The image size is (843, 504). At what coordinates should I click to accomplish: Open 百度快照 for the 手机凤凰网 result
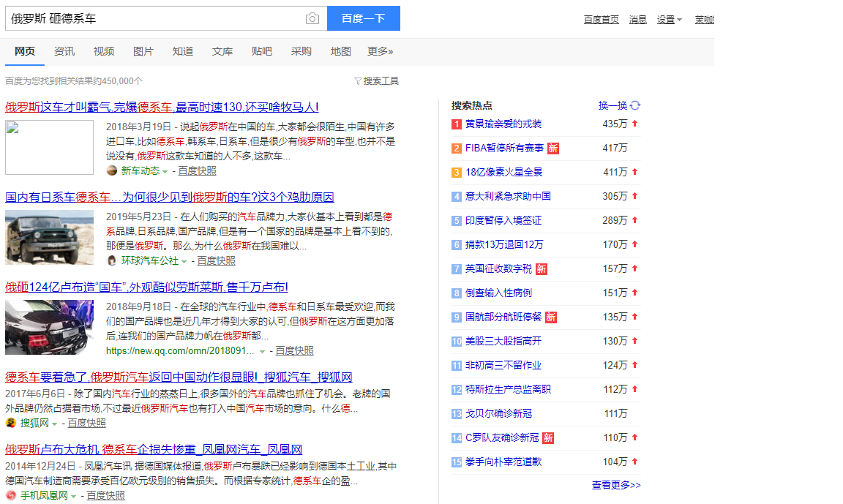click(x=106, y=495)
